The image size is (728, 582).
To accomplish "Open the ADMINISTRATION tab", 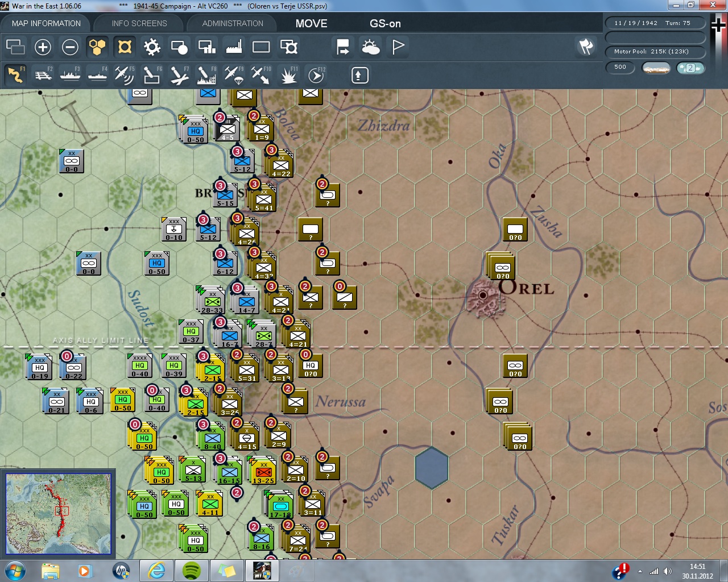I will pos(233,23).
